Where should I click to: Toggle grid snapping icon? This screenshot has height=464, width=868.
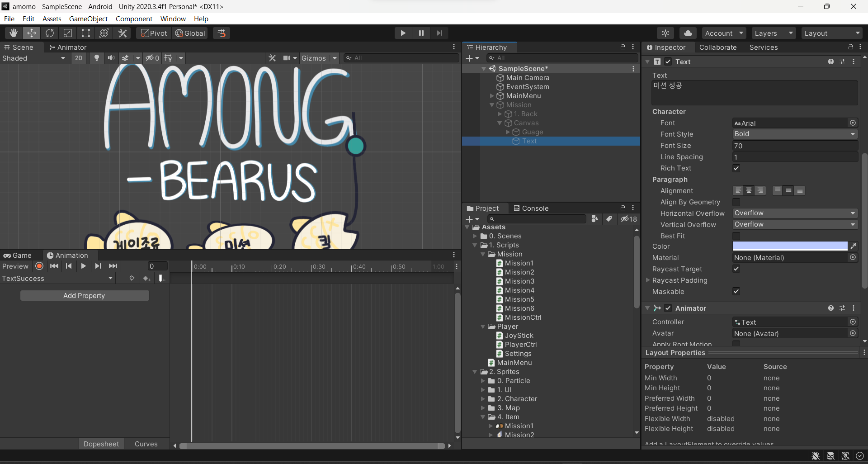pyautogui.click(x=222, y=33)
